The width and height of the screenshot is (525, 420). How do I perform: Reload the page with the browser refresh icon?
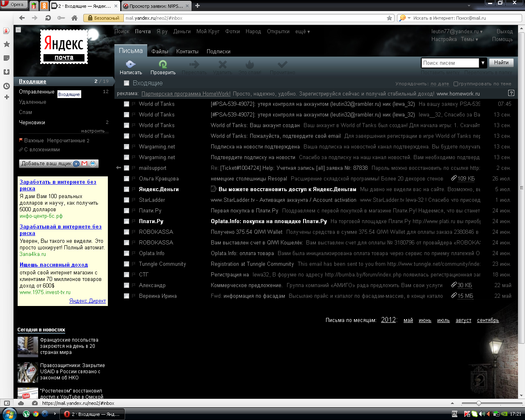click(48, 18)
